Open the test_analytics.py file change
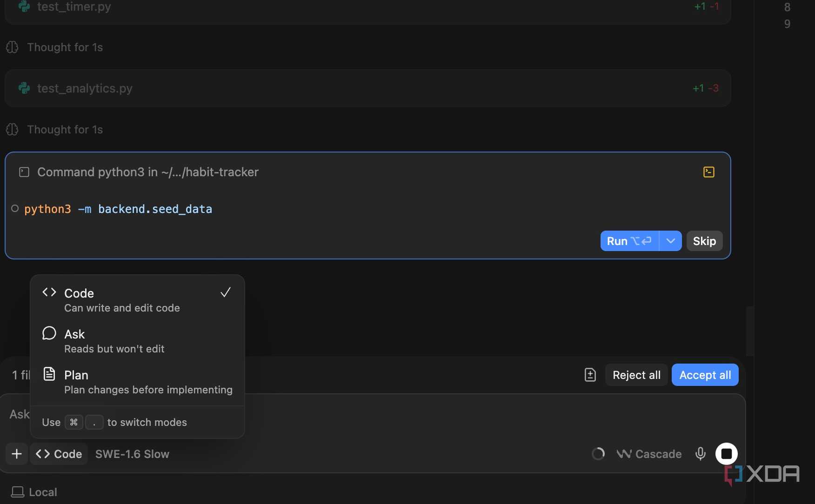 coord(367,88)
